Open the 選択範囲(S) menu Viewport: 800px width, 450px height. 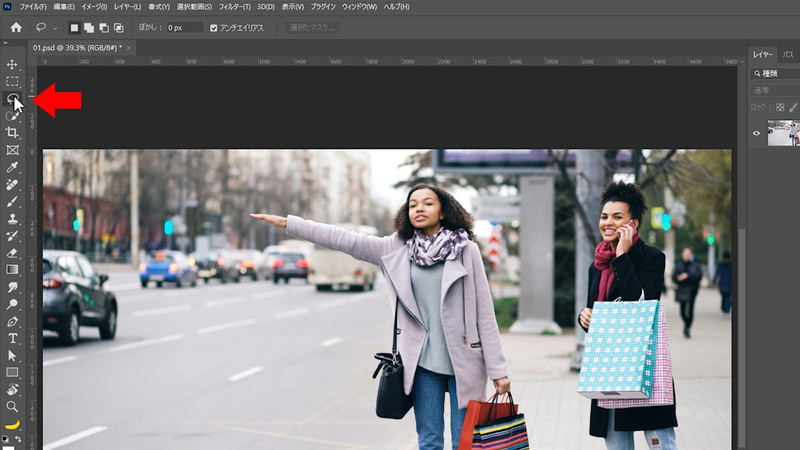click(194, 7)
